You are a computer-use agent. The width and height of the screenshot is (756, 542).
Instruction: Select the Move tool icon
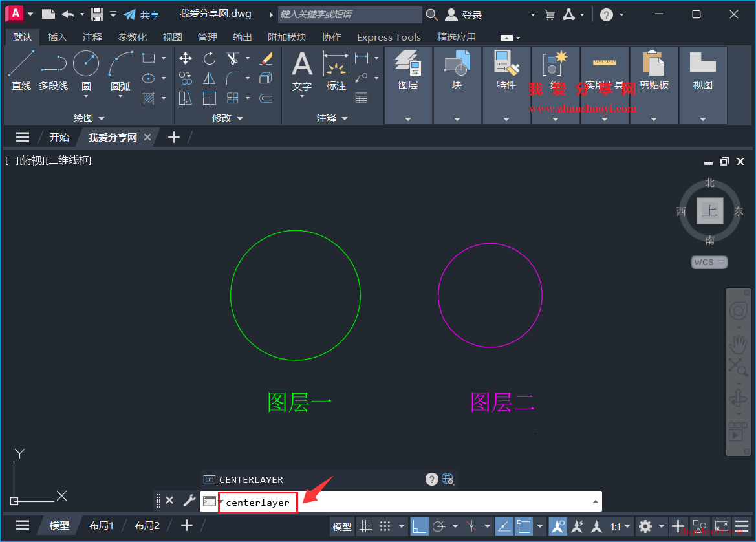186,58
